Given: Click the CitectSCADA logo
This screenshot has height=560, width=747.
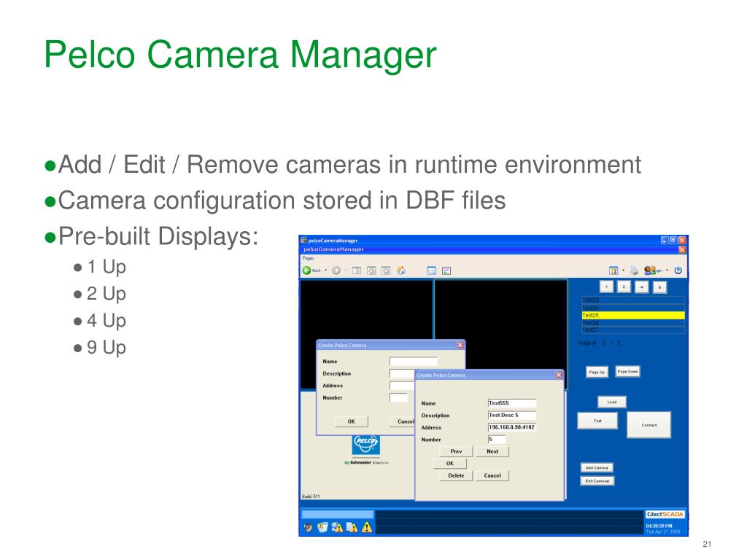Looking at the screenshot, I should click(665, 514).
